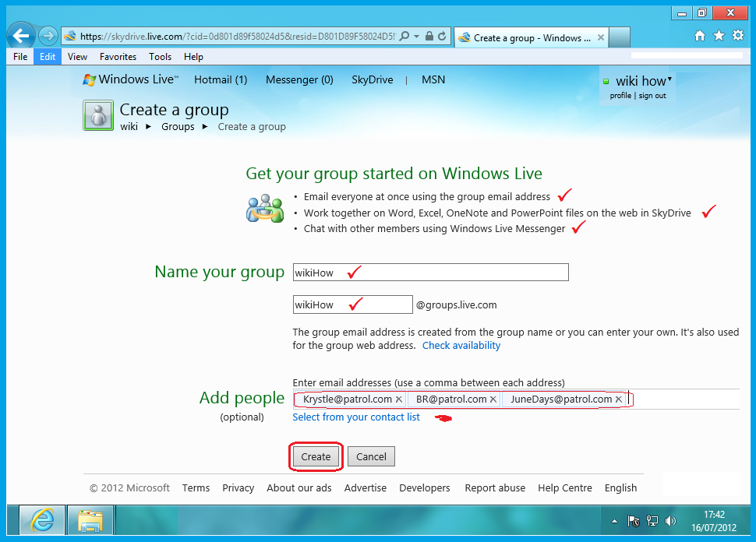The image size is (756, 542).
Task: Remove JuneDays@patrol.com from recipients
Action: click(x=619, y=399)
